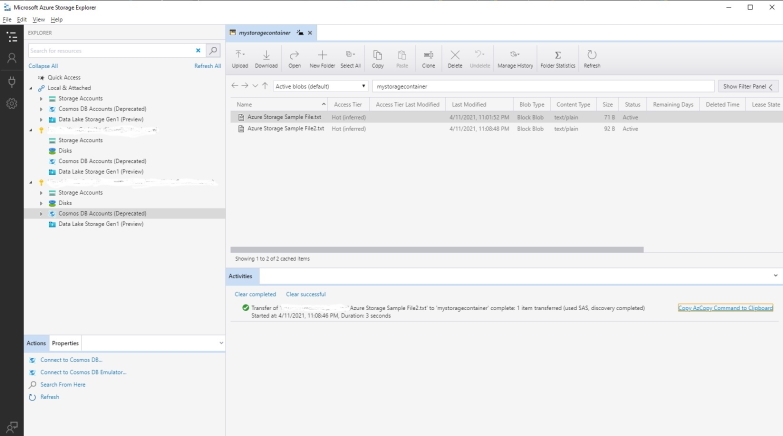Sort by the Last Modified column header
The width and height of the screenshot is (783, 436).
479,104
